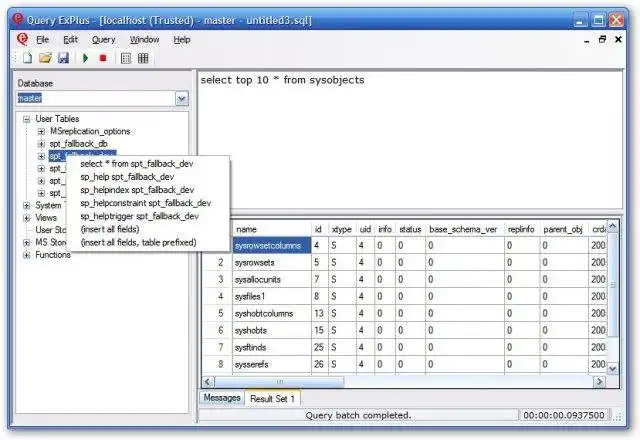Select the 'sysrowsetcolumns' cell

272,246
